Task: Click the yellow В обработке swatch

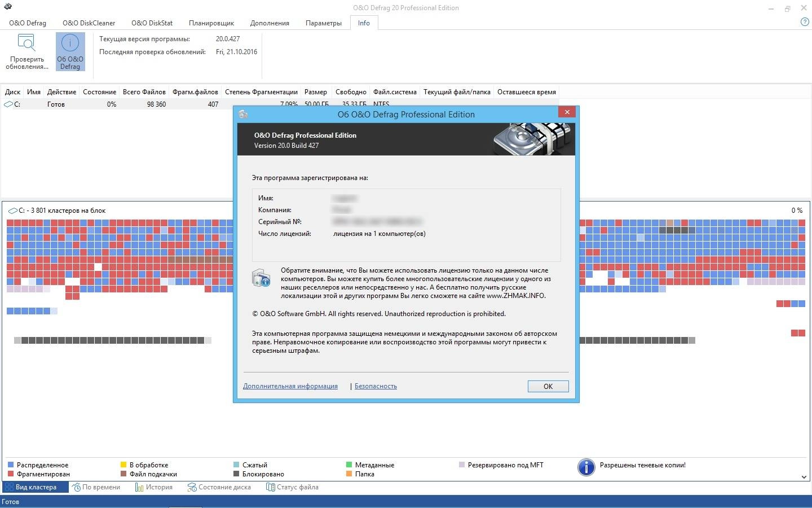Action: (x=123, y=465)
